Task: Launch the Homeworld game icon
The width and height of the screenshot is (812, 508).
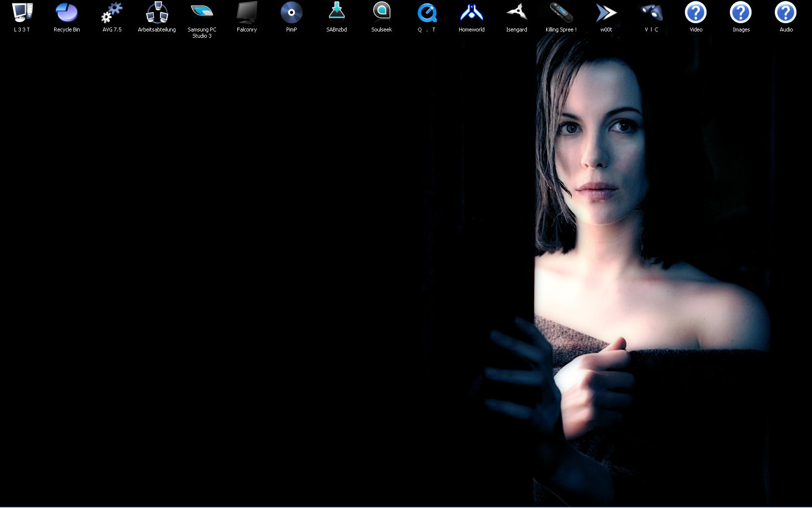Action: [472, 13]
